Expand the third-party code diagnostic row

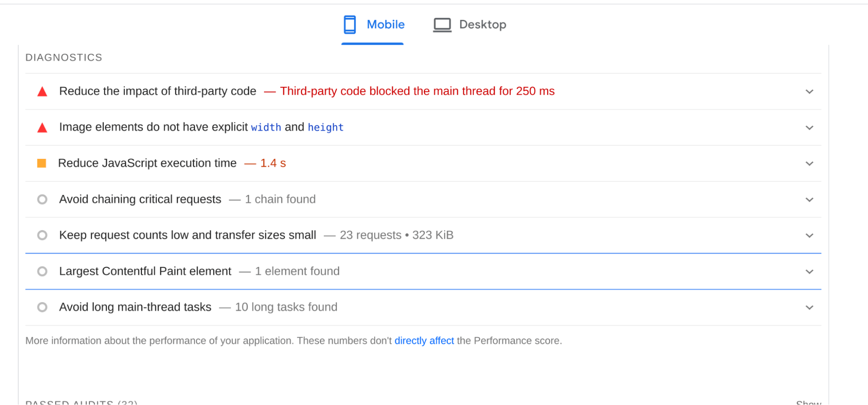809,92
